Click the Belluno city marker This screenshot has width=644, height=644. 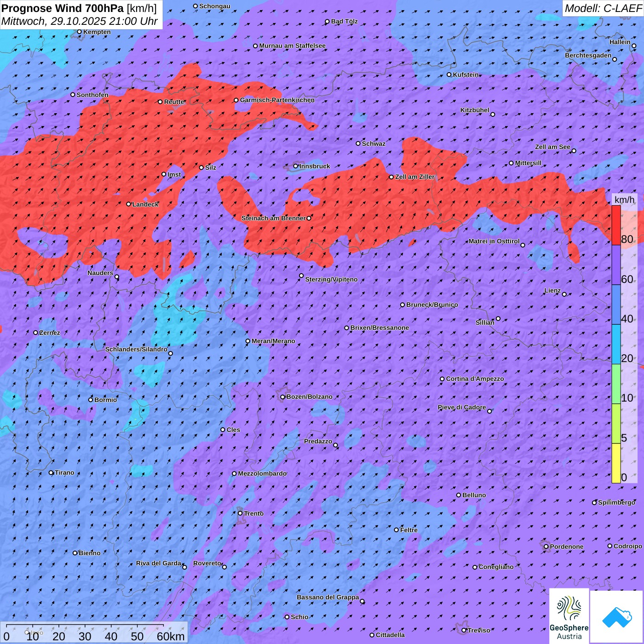pyautogui.click(x=459, y=495)
